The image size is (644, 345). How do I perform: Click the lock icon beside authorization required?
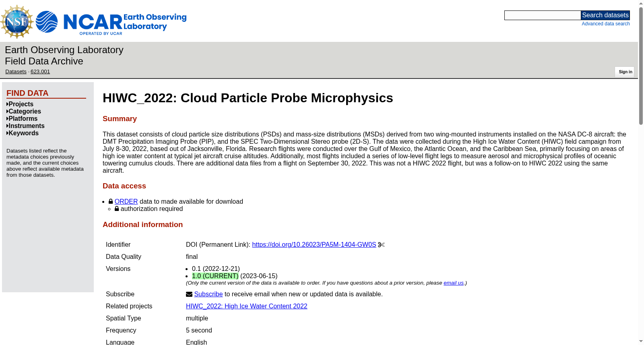[x=117, y=209]
